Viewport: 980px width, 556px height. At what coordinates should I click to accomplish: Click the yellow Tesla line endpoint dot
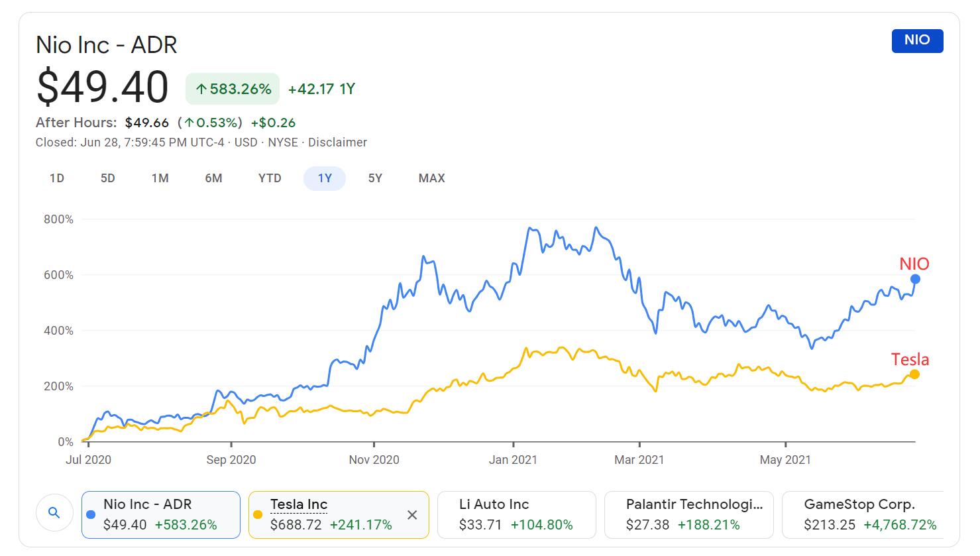(x=914, y=374)
